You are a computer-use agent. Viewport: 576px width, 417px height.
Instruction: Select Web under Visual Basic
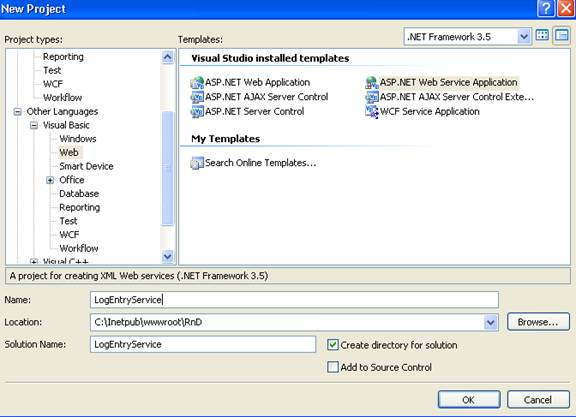(x=69, y=152)
